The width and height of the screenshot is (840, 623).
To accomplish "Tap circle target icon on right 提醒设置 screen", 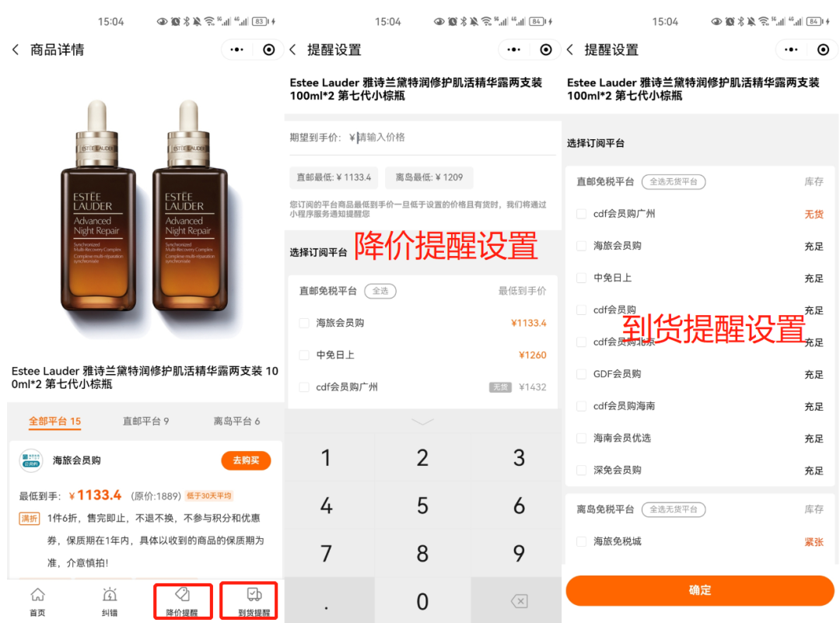I will click(824, 50).
